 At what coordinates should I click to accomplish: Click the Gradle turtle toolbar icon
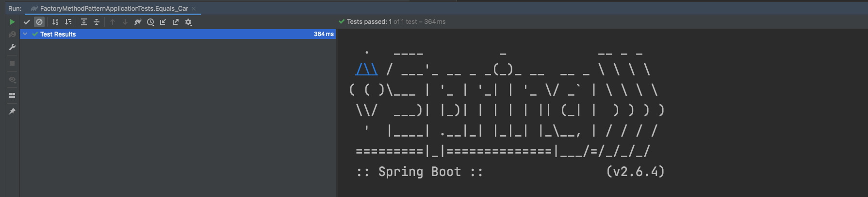pos(138,22)
